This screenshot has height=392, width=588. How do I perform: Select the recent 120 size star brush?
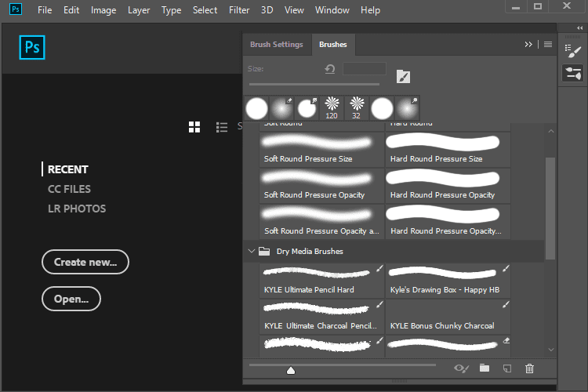pyautogui.click(x=332, y=108)
